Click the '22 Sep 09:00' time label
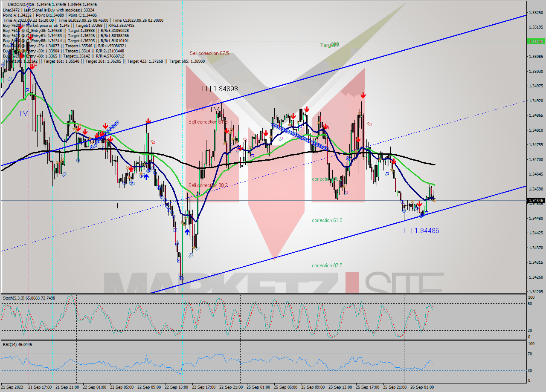Viewport: 546px width, 392px height. click(x=149, y=387)
